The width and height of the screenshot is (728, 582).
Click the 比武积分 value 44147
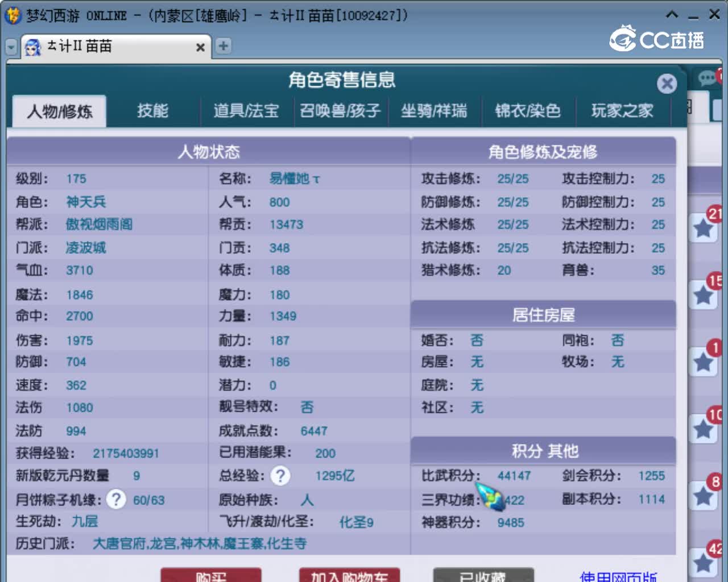(x=514, y=476)
